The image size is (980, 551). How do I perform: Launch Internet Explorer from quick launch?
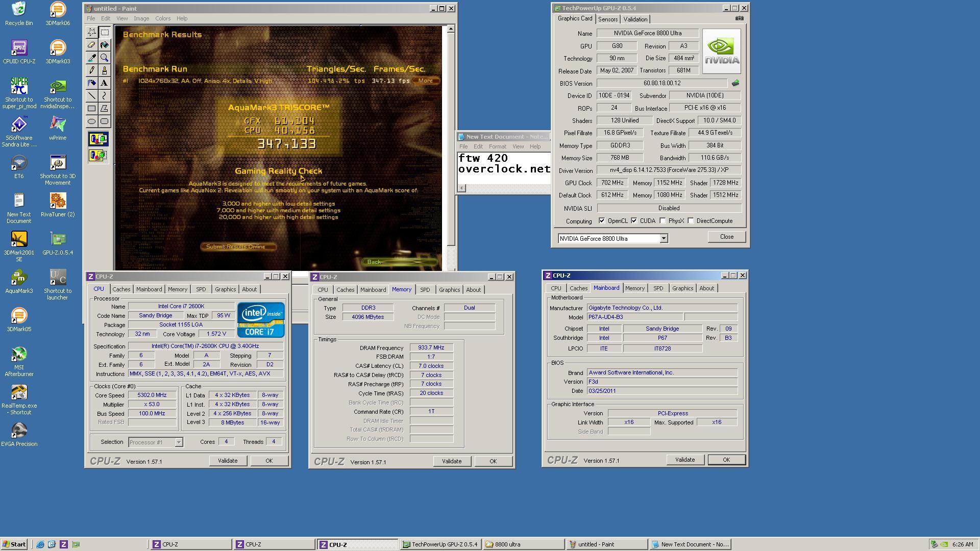point(40,544)
